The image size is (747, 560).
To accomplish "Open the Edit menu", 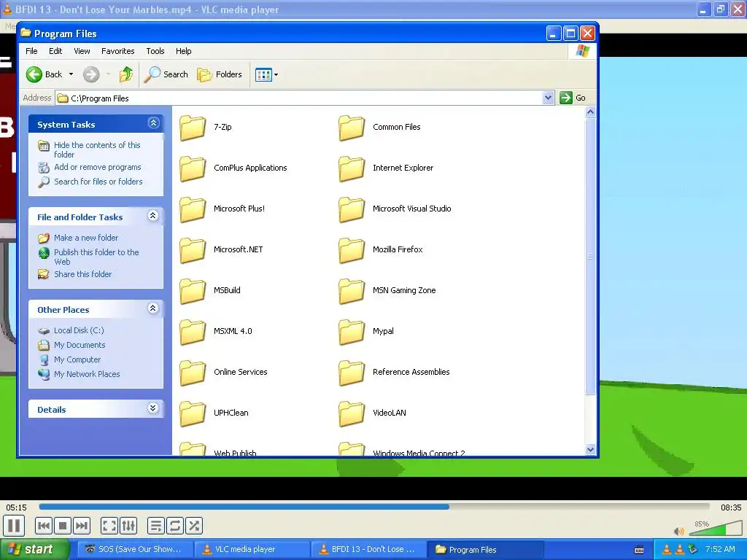I will 55,51.
